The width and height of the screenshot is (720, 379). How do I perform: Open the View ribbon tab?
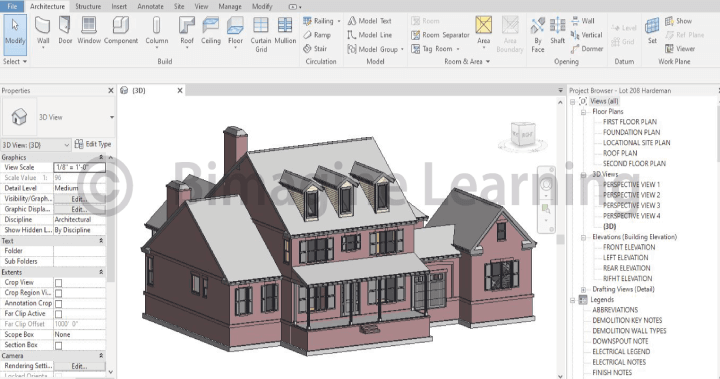point(201,6)
